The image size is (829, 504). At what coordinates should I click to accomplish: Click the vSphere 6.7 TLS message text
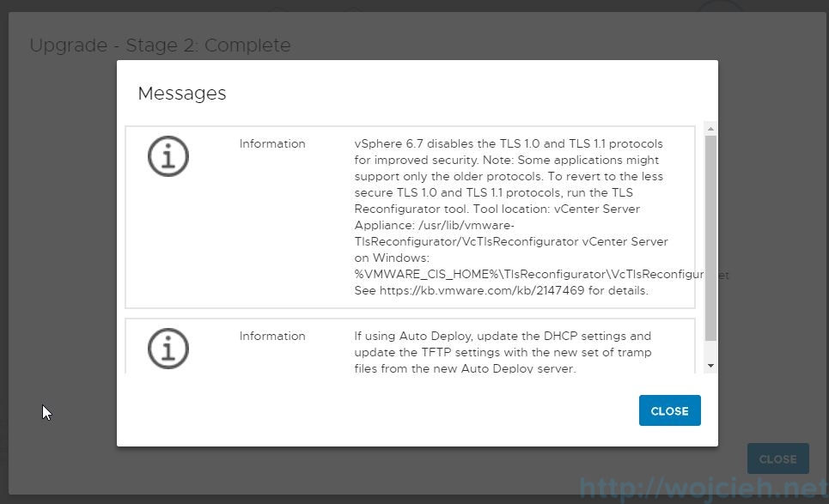[508, 143]
